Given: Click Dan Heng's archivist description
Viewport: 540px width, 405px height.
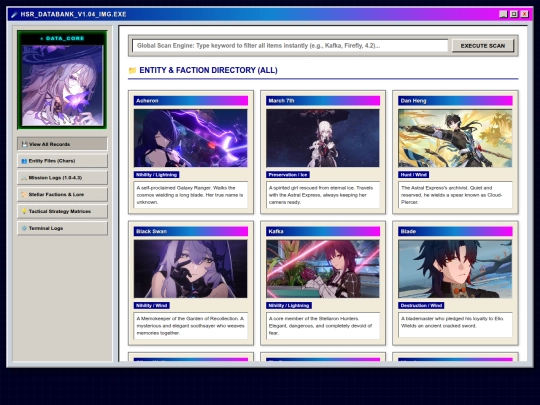Looking at the screenshot, I should (x=455, y=195).
